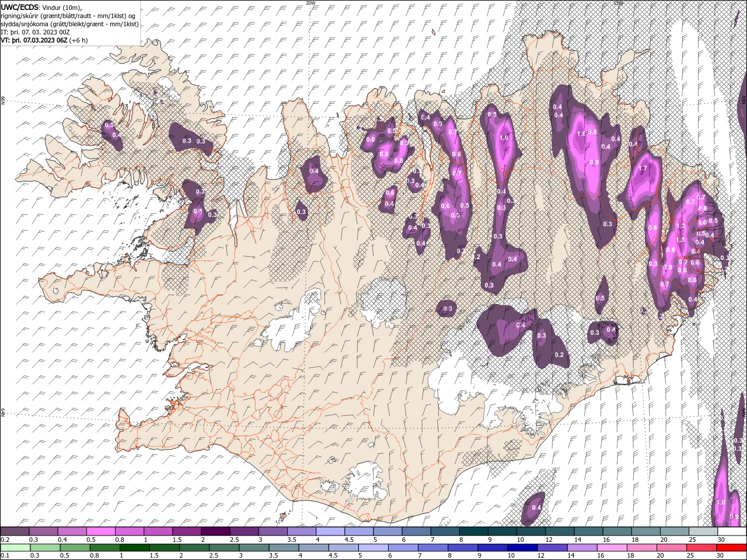Screen dimensions: 747x560
Task: Click the darkest purple snow swatch between 2 and 2.5
Action: (x=215, y=531)
